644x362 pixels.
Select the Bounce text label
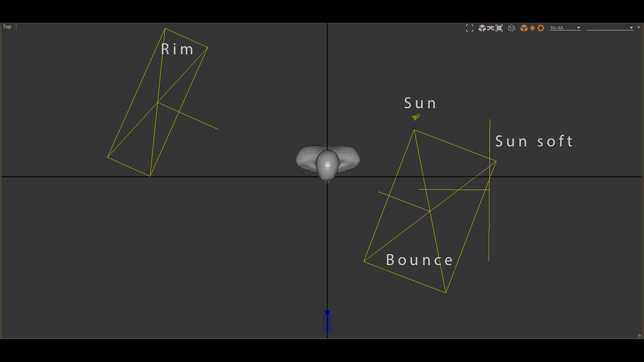[x=419, y=260]
